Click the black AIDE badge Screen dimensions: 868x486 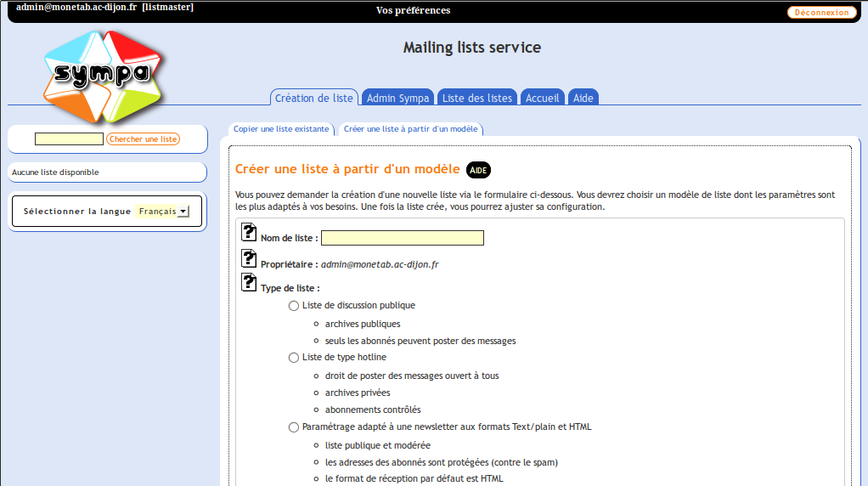click(x=478, y=170)
